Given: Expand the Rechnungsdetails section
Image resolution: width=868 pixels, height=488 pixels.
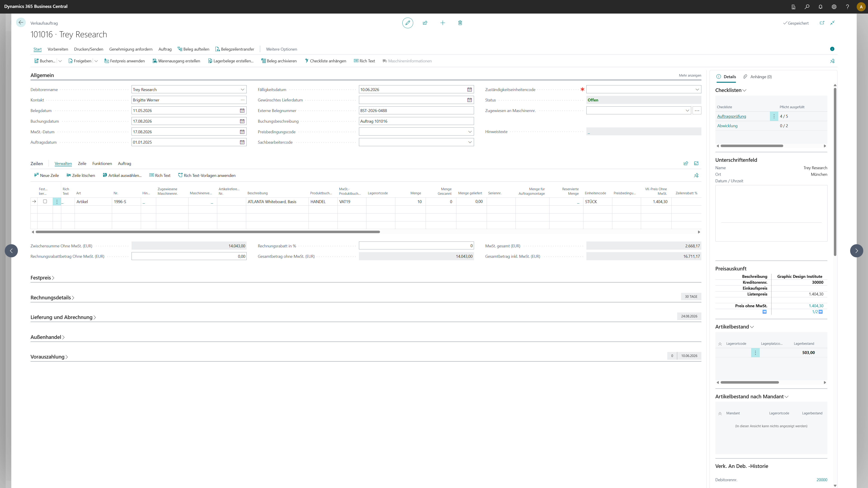Looking at the screenshot, I should click(52, 298).
